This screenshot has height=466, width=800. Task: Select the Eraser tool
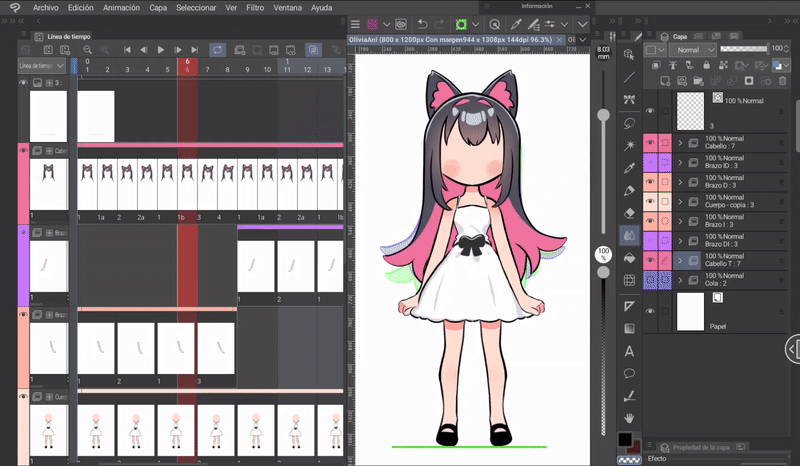click(629, 213)
